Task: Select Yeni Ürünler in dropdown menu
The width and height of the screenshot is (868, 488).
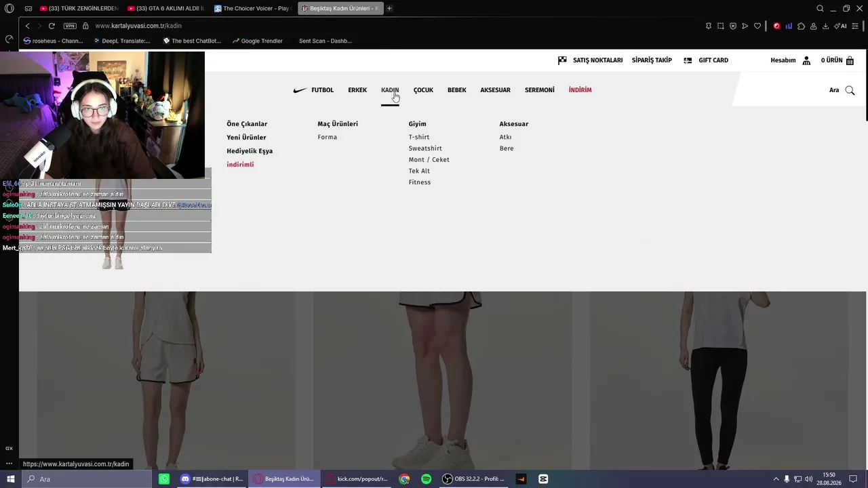Action: coord(246,138)
